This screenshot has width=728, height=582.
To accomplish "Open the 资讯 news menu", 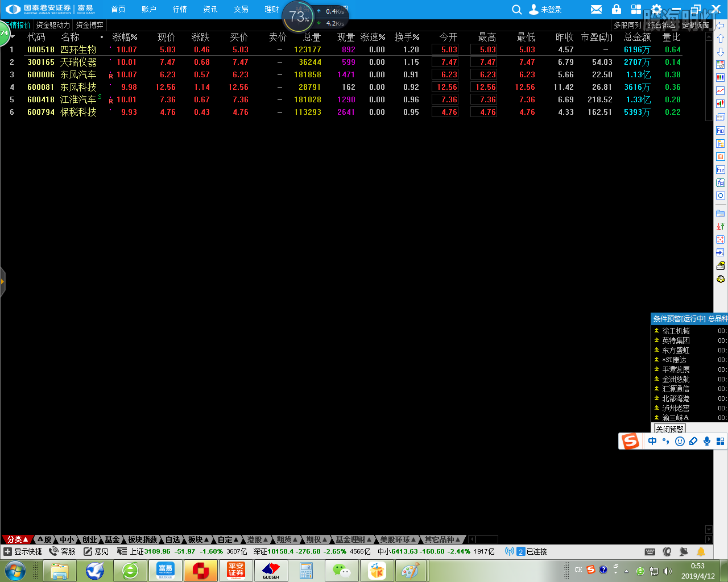I will click(x=210, y=9).
